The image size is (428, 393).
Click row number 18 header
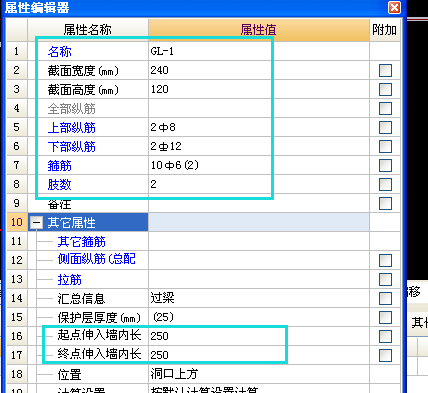point(17,374)
